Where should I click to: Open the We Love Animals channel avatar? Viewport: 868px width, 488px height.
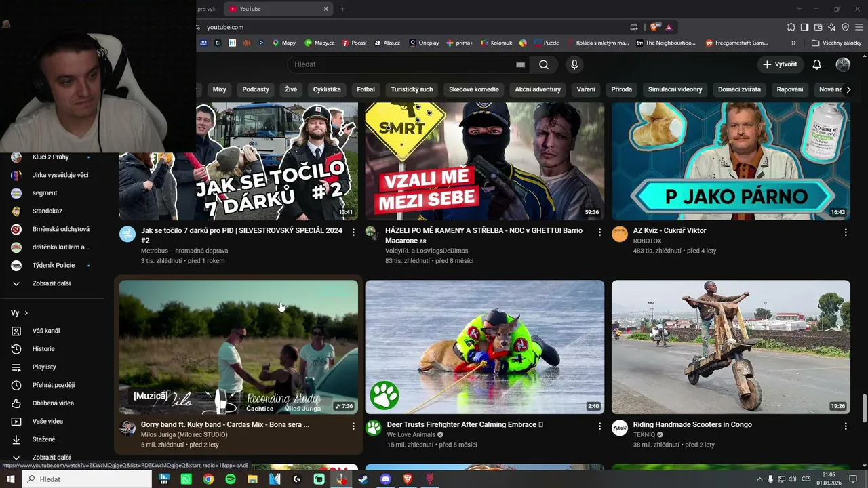pos(374,428)
